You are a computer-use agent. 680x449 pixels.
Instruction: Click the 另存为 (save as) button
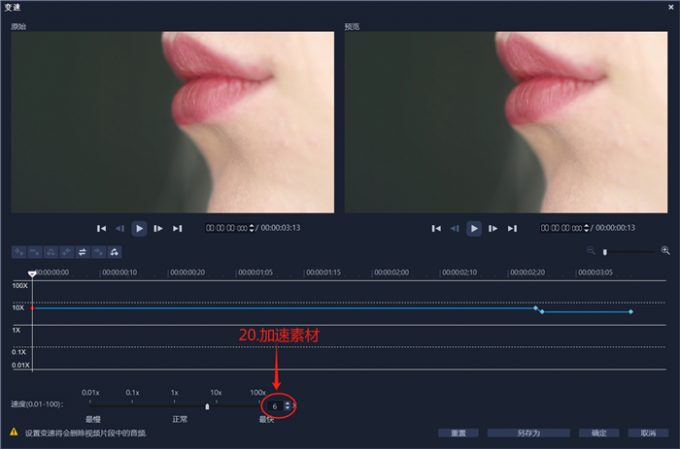[x=529, y=433]
